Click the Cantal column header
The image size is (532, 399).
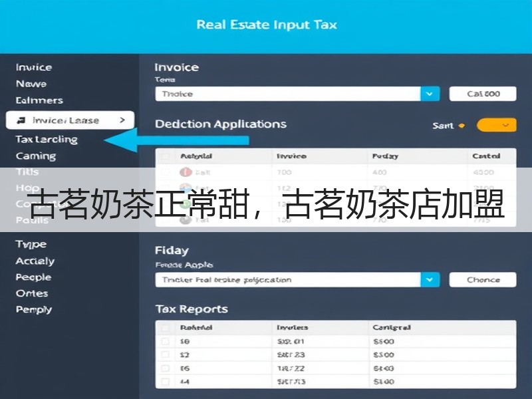pyautogui.click(x=486, y=156)
